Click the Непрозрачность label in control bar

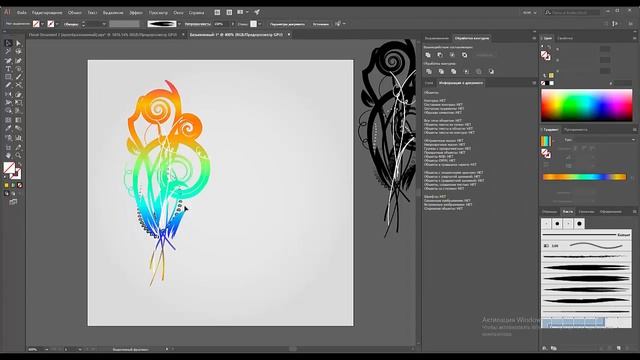pos(197,24)
